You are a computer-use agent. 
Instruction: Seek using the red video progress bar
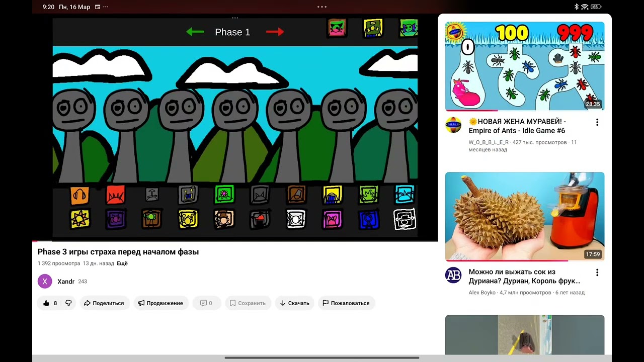[235, 241]
